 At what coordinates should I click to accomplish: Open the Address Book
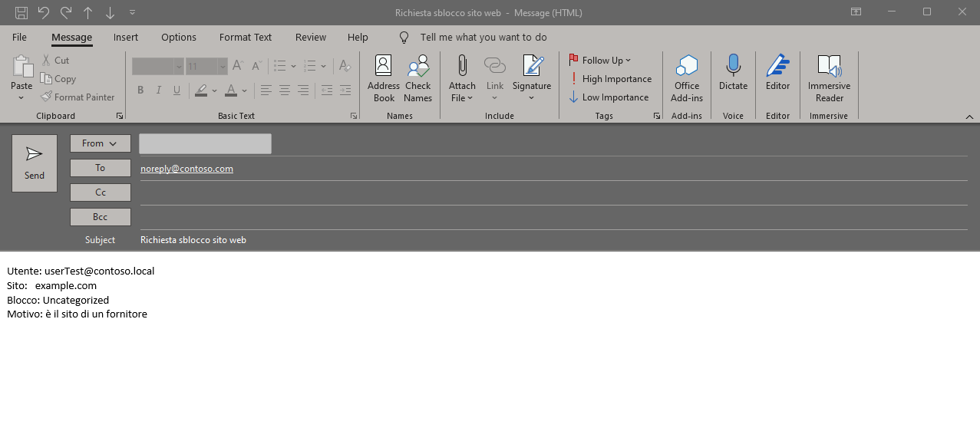pos(384,78)
